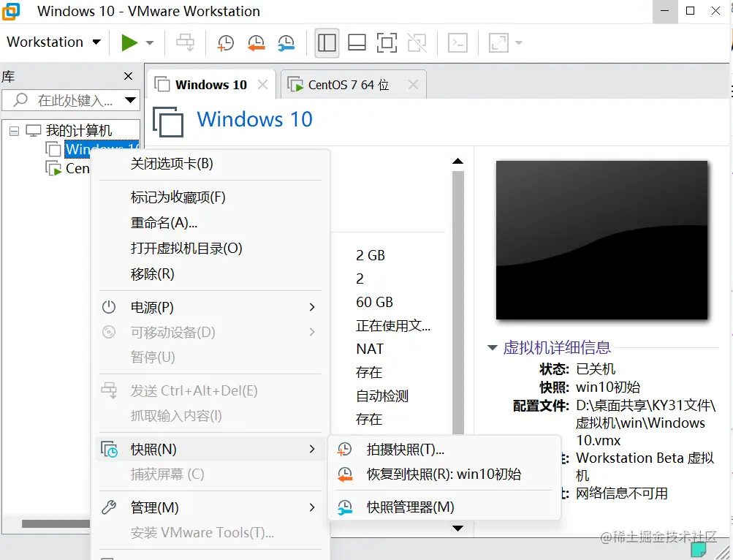The height and width of the screenshot is (560, 733).
Task: Close the Windows 10 tab
Action: [262, 85]
